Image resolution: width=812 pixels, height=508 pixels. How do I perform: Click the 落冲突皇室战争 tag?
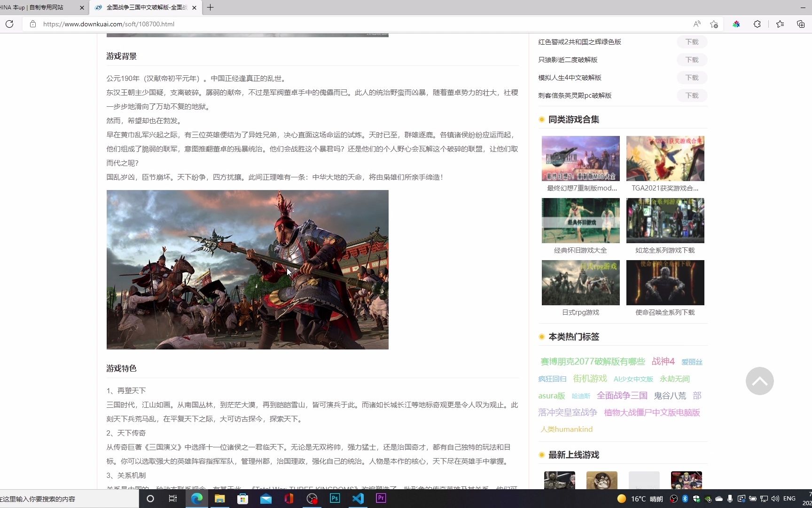pyautogui.click(x=568, y=413)
